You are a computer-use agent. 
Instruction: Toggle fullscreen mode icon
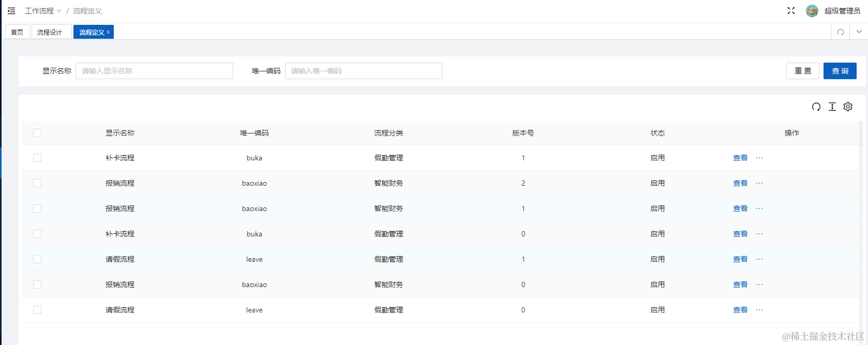[x=791, y=11]
